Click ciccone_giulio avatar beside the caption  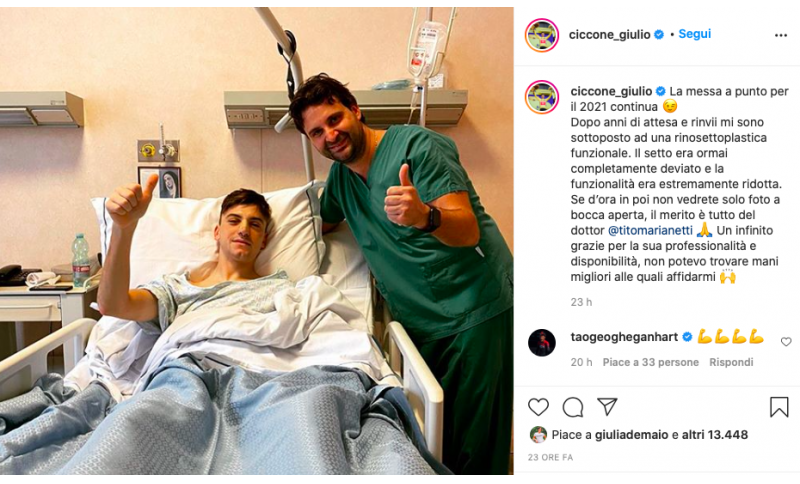542,97
